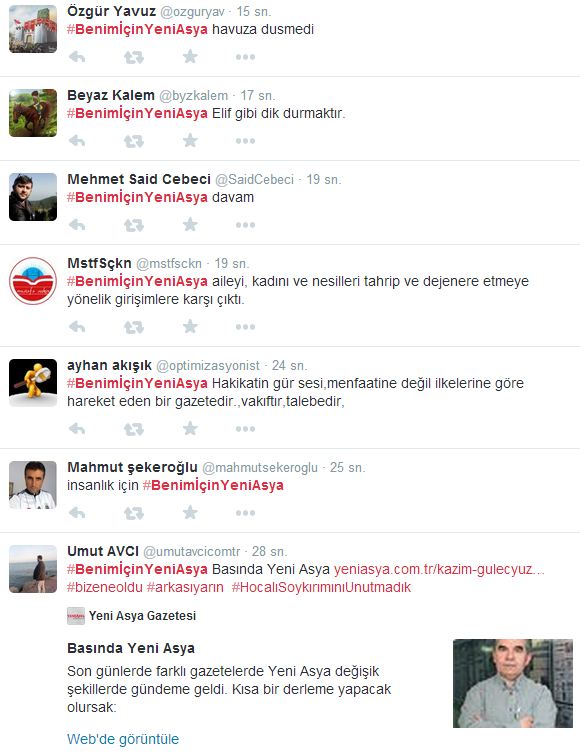
Task: Retweet Beyaz Kalem's tweet
Action: [134, 141]
